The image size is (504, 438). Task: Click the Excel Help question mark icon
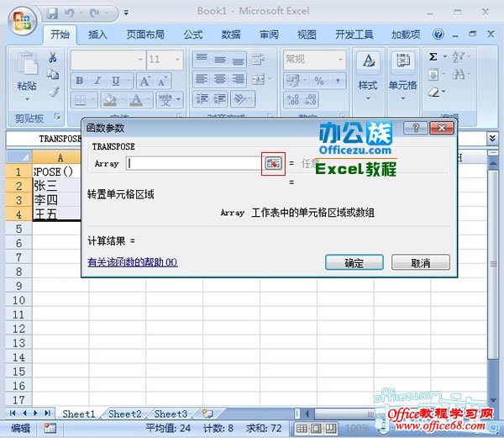click(x=438, y=34)
